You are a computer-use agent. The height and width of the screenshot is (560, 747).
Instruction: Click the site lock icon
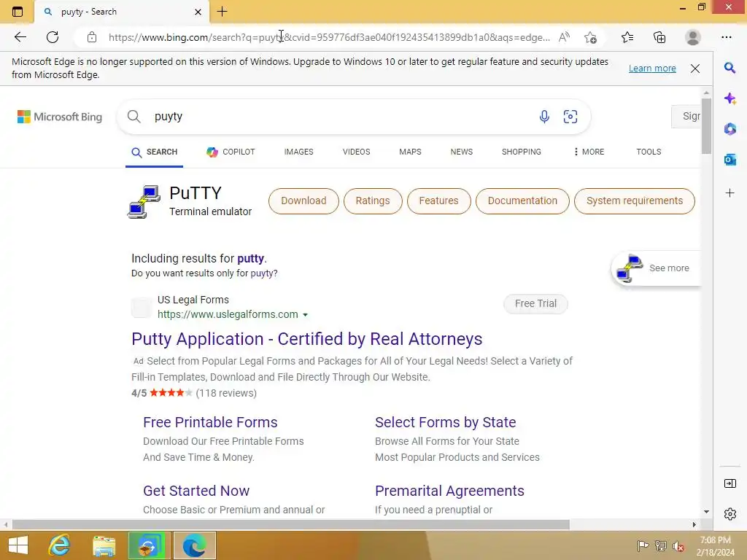pos(92,37)
